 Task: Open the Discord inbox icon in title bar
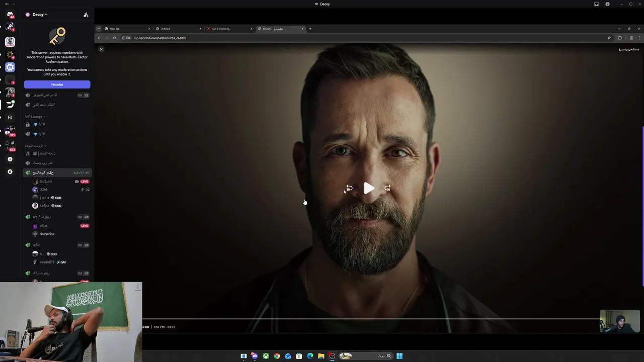tap(596, 4)
